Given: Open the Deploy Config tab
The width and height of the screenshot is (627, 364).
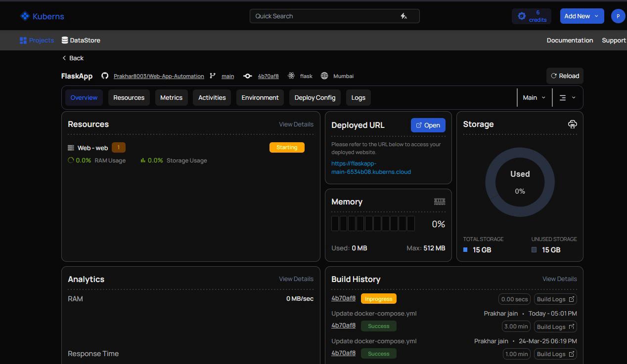Looking at the screenshot, I should tap(314, 98).
